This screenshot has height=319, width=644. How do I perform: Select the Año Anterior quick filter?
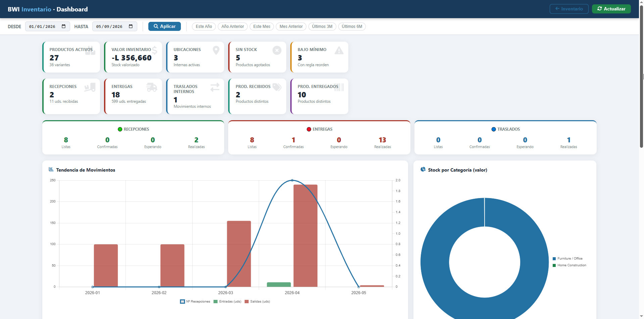point(233,27)
